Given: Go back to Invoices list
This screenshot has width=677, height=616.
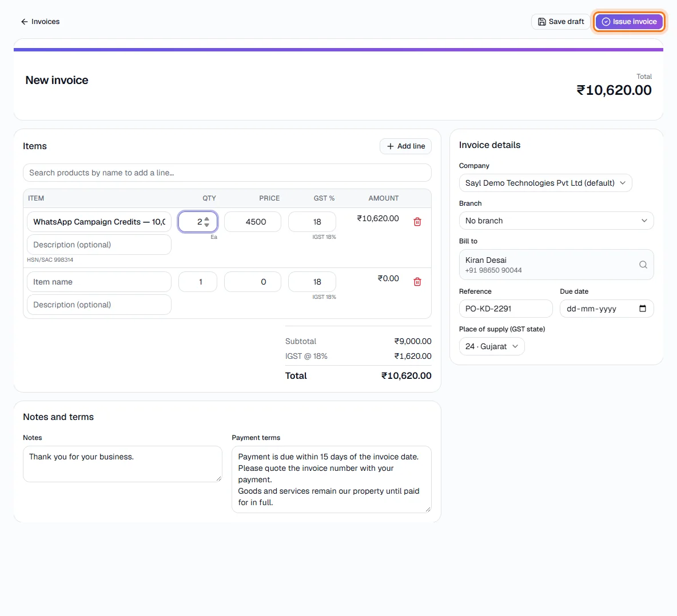Looking at the screenshot, I should click(40, 22).
